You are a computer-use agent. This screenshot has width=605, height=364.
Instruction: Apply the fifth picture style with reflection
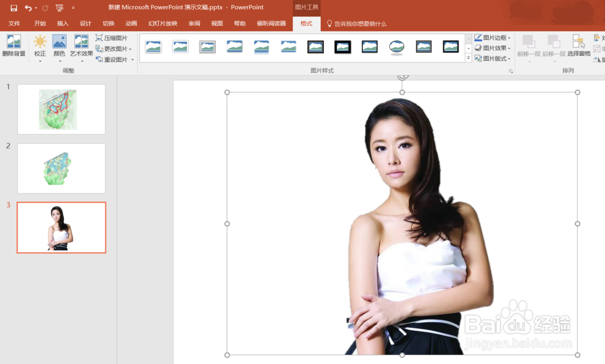[x=261, y=47]
